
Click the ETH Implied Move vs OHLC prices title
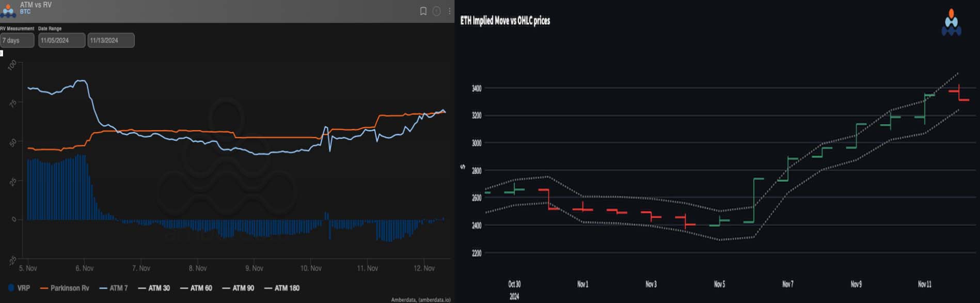click(x=505, y=21)
